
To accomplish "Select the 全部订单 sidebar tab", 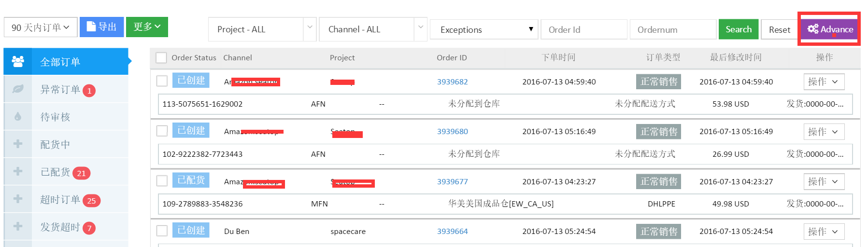I will [66, 61].
